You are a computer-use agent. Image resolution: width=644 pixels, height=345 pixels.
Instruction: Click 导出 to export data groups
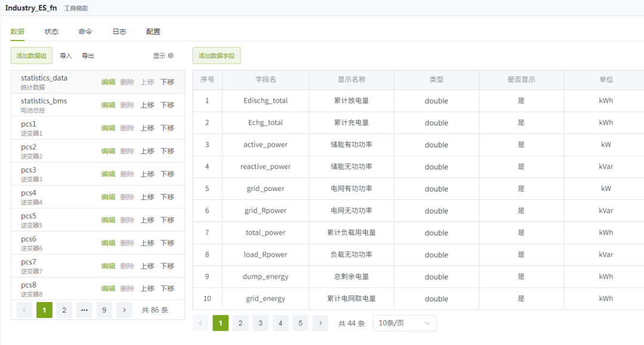coord(88,56)
